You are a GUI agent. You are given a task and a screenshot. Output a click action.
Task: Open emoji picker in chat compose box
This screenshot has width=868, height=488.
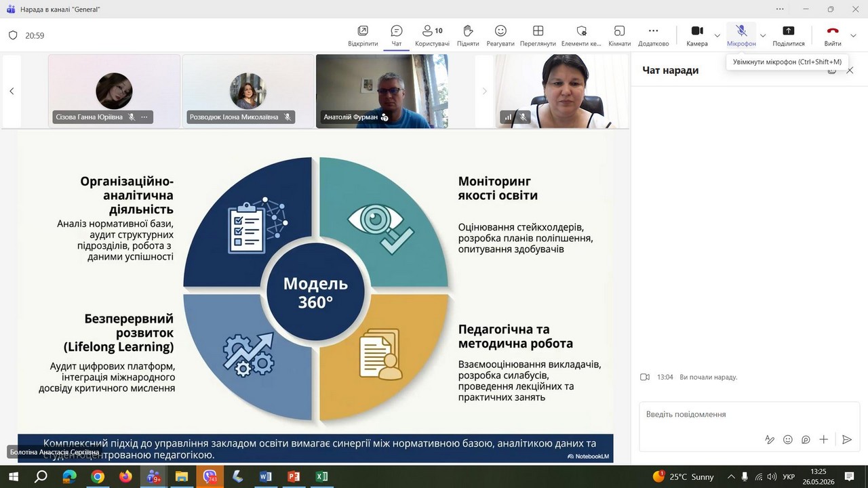click(x=787, y=439)
